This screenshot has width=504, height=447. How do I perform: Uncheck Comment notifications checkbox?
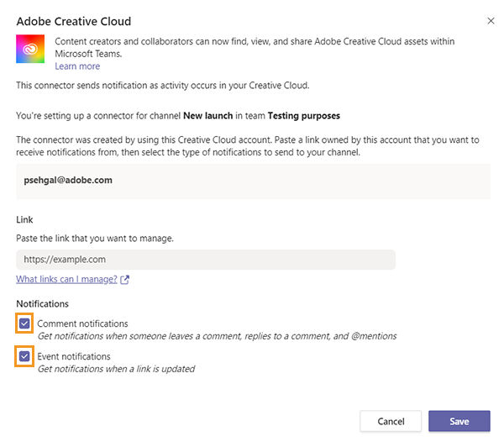(24, 323)
